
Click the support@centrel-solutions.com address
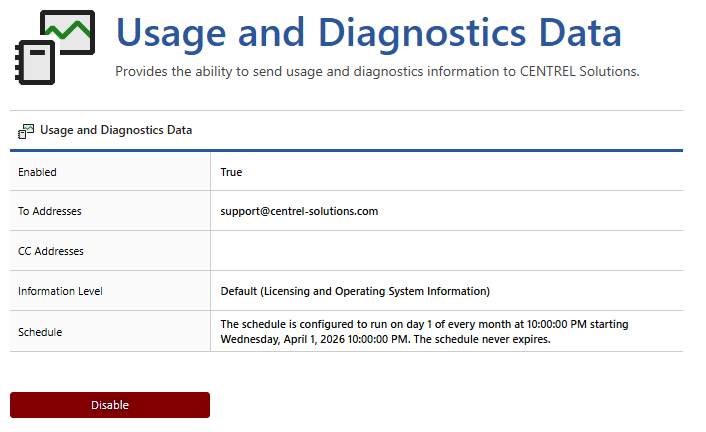[299, 212]
